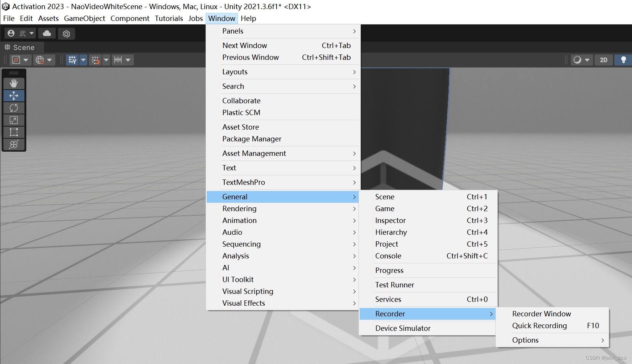Open the Device Simulator
632x364 pixels.
(x=428, y=328)
